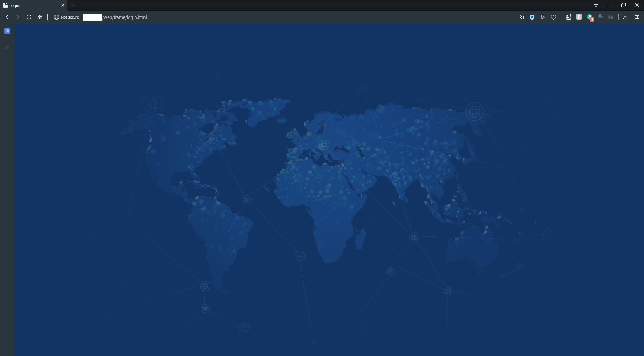Expand the tab search menu in title bar
The image size is (644, 356).
pyautogui.click(x=596, y=5)
